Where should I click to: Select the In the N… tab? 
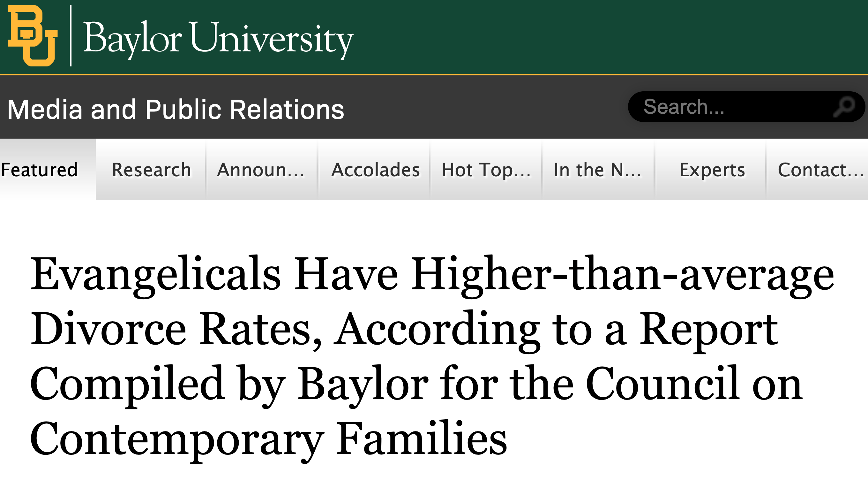tap(597, 170)
